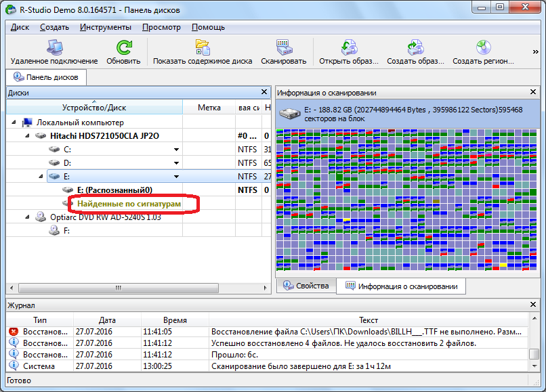Collapse the Локальный компьютер tree node
The width and height of the screenshot is (546, 392).
click(14, 122)
